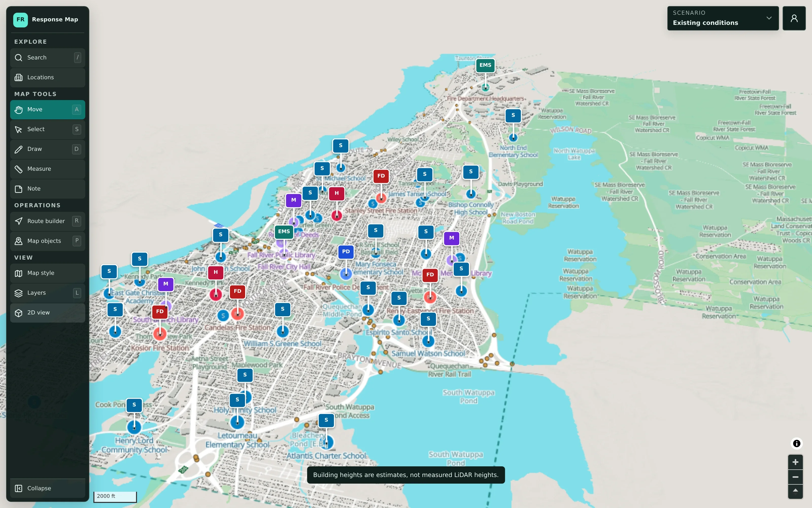Select the H marker near Stanley Street

point(336,193)
